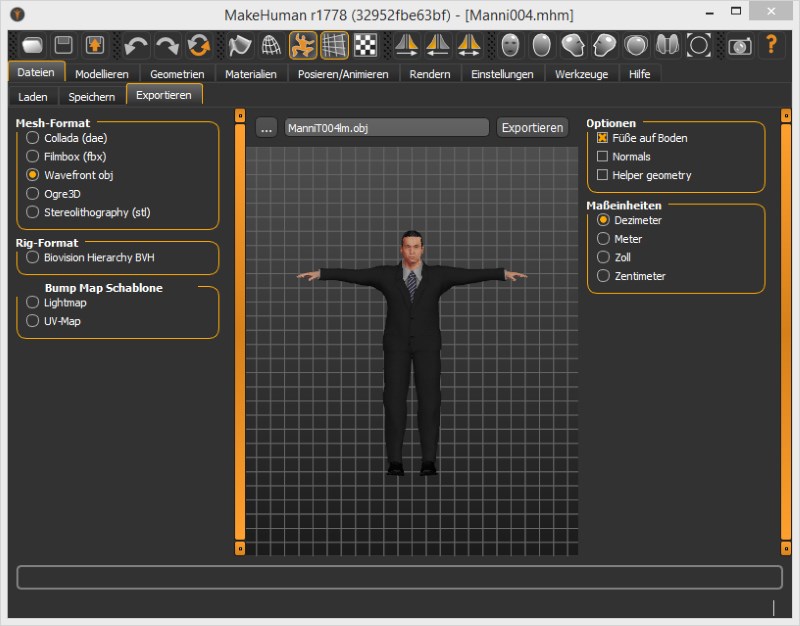Select Wavefront obj mesh format

69,175
